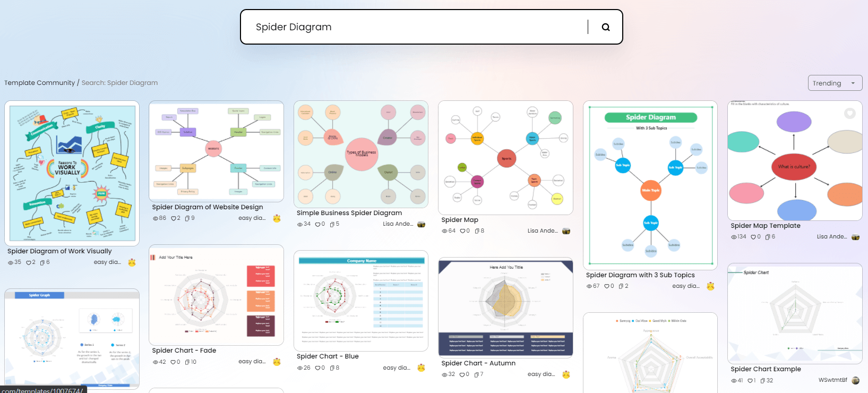
Task: Open Spider Chart - Fade thumbnail
Action: point(217,295)
